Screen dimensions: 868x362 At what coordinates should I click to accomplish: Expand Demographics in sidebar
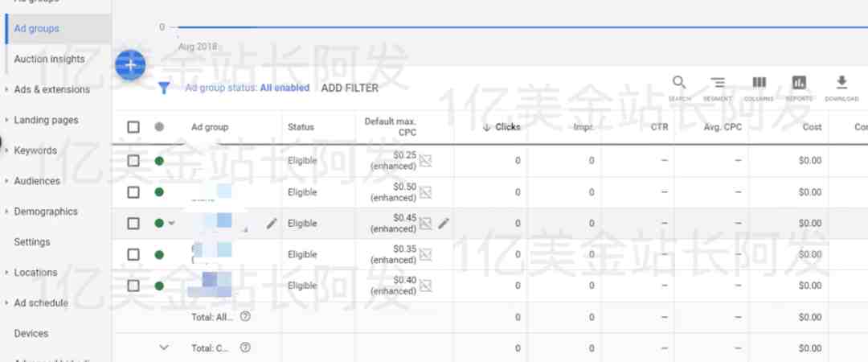coord(6,212)
